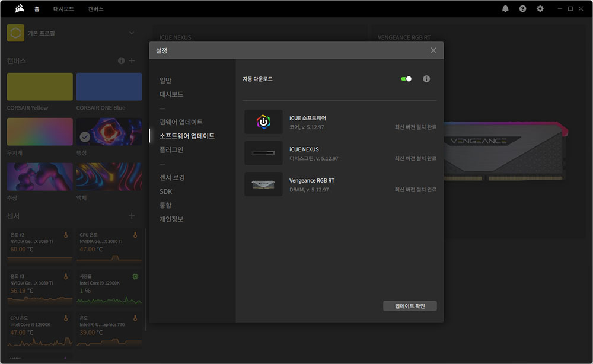The image size is (593, 364).
Task: Select 소프트웨어 업데이트 in settings sidebar
Action: (187, 136)
